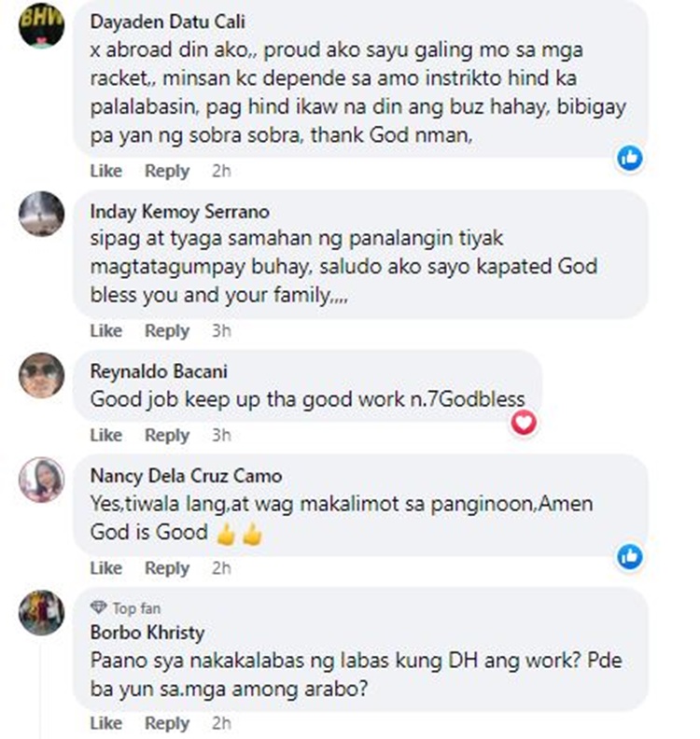Like Borbo Khristy's comment

pyautogui.click(x=106, y=722)
